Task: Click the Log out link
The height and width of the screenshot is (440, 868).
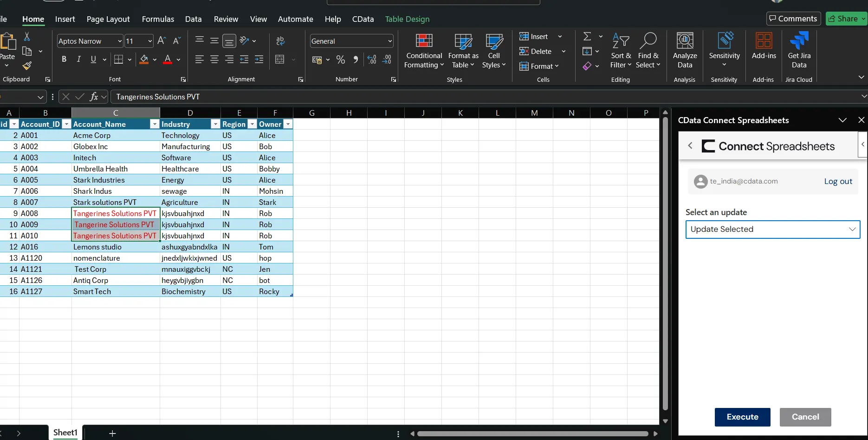Action: pos(838,181)
